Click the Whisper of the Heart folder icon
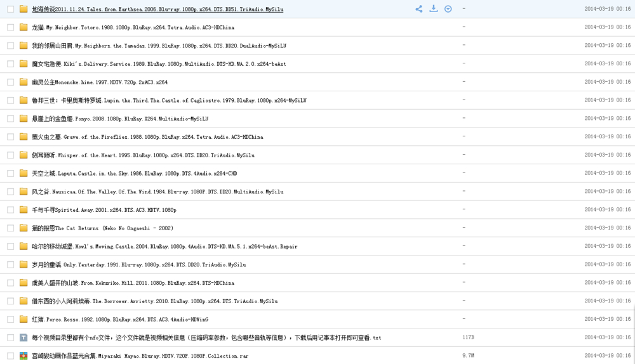The height and width of the screenshot is (364, 635). click(23, 155)
